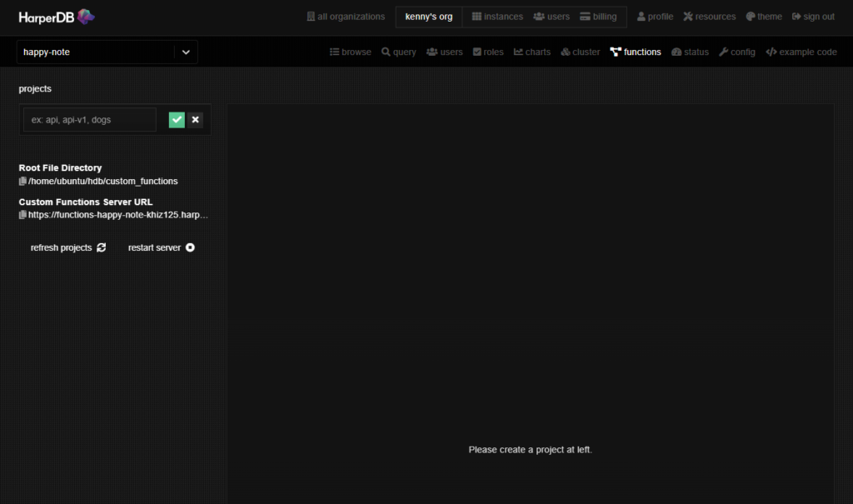Viewport: 853px width, 504px height.
Task: Open roles tab
Action: coord(488,52)
